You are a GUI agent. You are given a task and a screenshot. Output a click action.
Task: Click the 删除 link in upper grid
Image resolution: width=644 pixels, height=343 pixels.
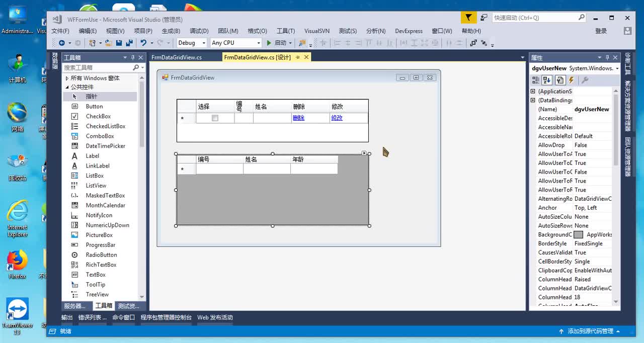tap(299, 118)
